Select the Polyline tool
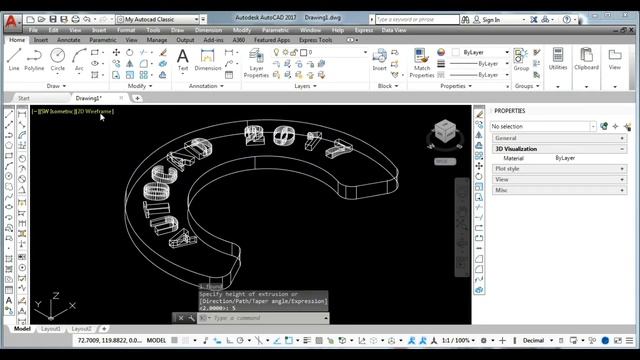This screenshot has height=360, width=640. click(x=34, y=59)
